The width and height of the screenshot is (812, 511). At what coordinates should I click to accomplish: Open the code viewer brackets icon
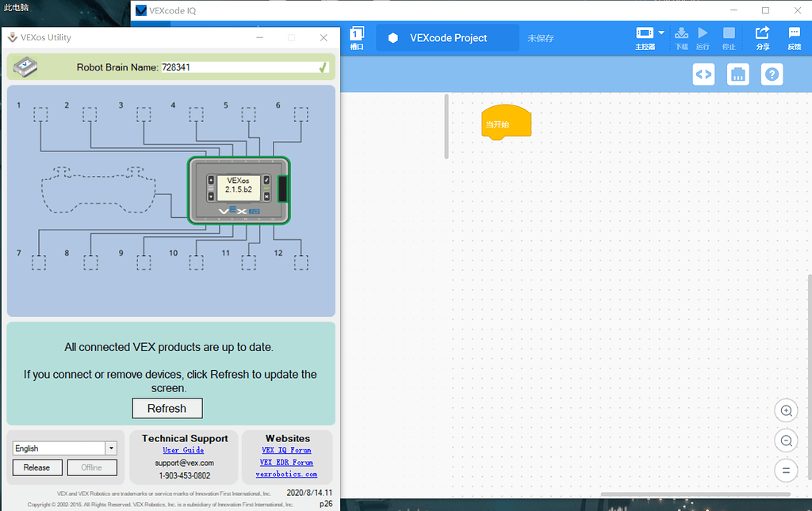pyautogui.click(x=703, y=74)
